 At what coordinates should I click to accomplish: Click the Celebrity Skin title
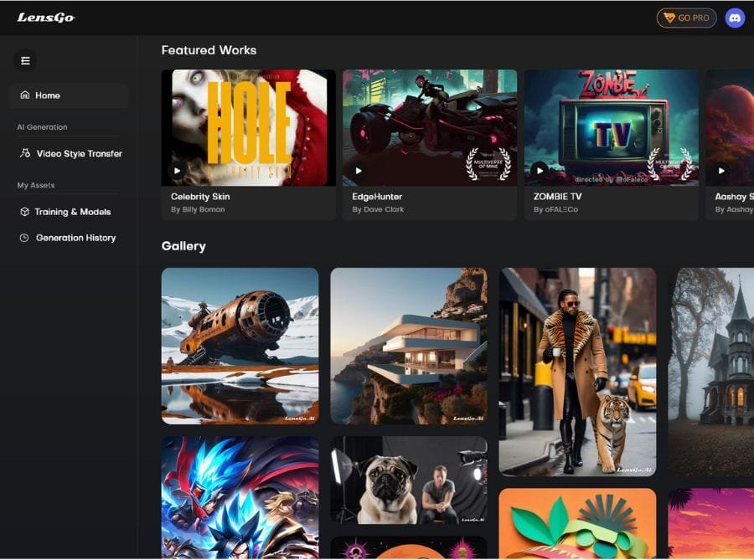click(x=200, y=197)
